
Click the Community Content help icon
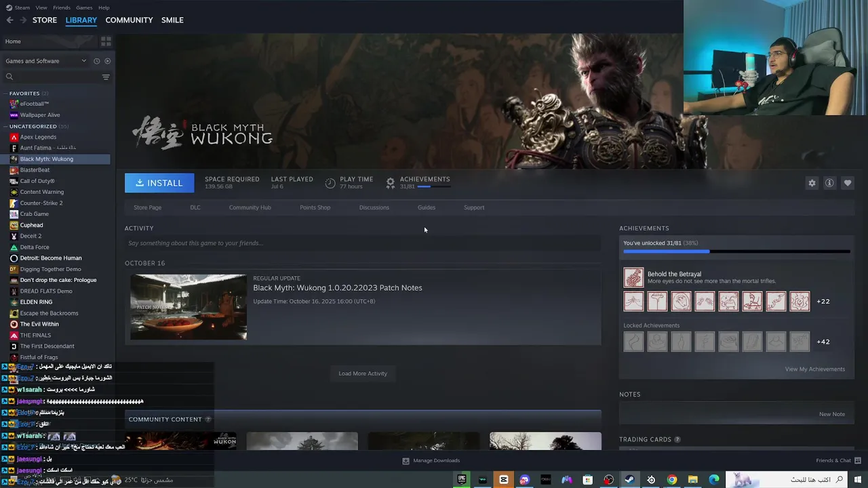tap(208, 419)
